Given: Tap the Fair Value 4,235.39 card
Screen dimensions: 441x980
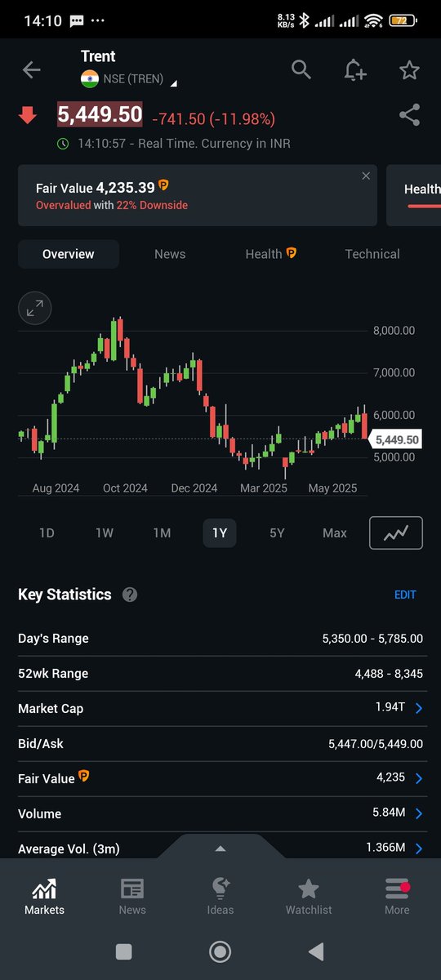Looking at the screenshot, I should (198, 196).
